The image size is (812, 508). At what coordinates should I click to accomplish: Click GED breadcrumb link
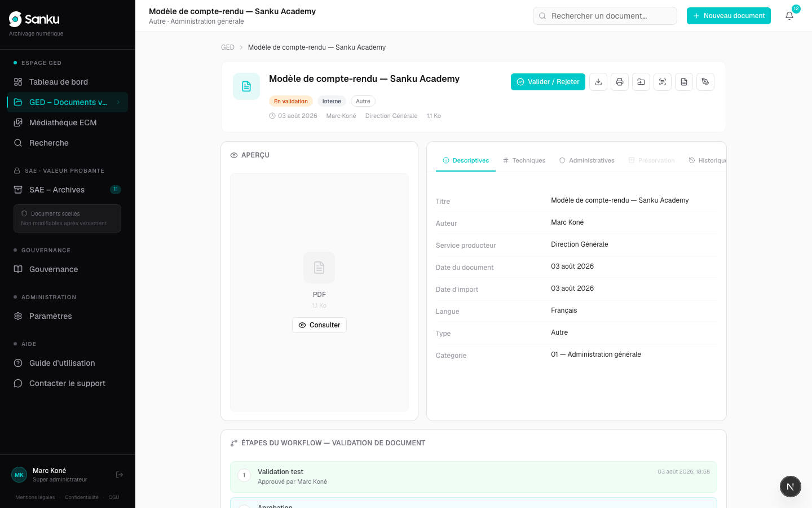(x=228, y=47)
